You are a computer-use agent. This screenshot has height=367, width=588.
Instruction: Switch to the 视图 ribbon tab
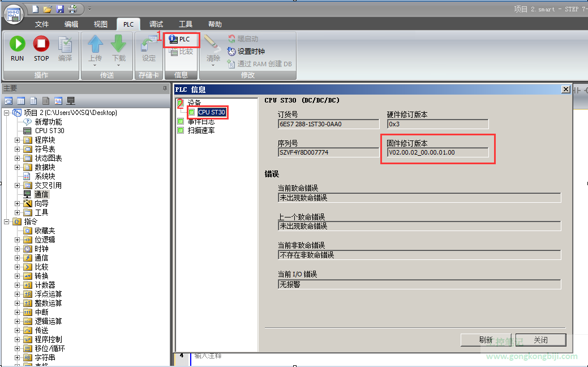[x=101, y=24]
